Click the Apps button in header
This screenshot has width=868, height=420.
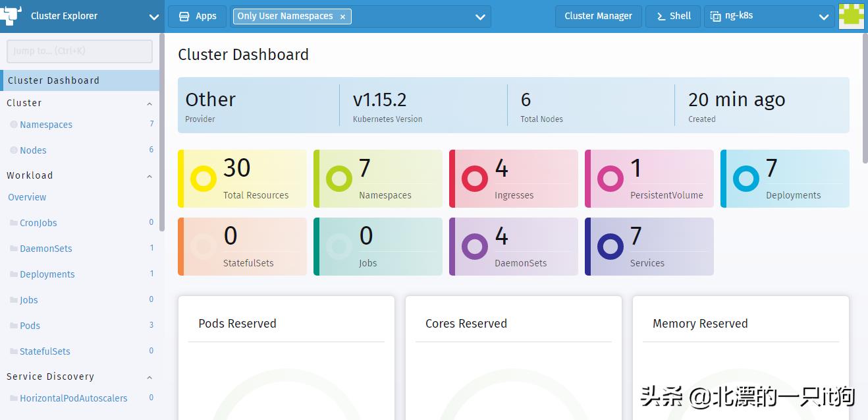(x=197, y=16)
